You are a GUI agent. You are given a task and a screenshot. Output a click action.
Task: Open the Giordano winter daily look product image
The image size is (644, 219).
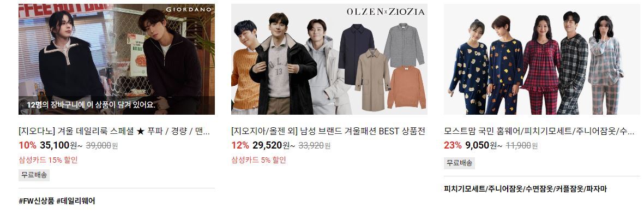click(x=117, y=59)
